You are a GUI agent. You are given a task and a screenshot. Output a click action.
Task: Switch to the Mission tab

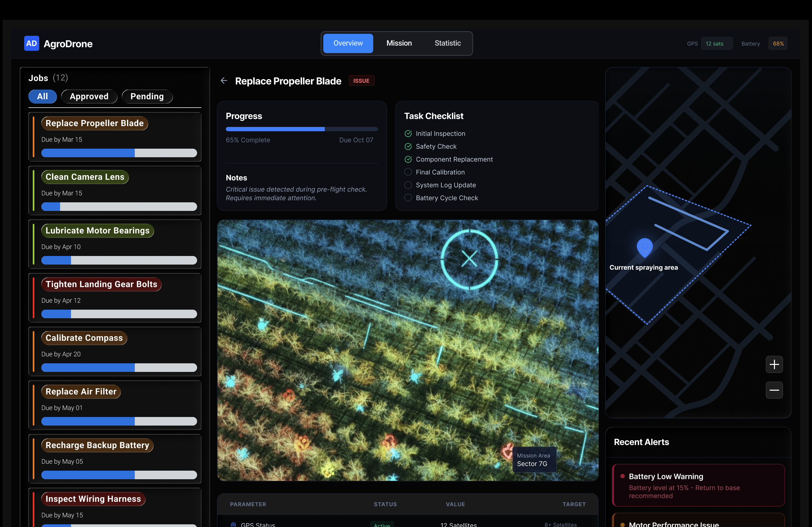[399, 43]
